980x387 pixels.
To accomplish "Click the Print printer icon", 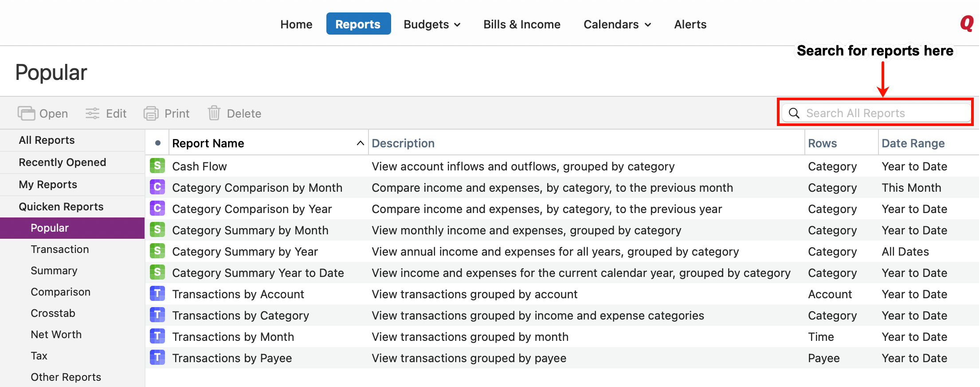I will (151, 114).
